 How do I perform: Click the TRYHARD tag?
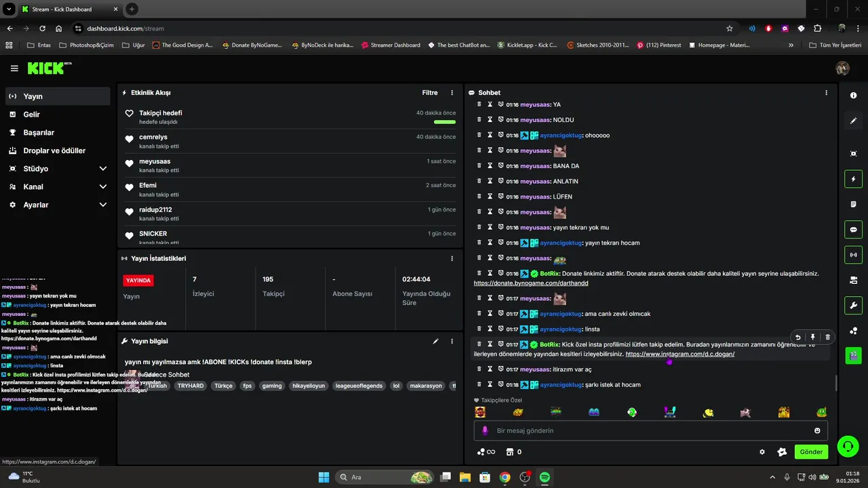point(191,386)
